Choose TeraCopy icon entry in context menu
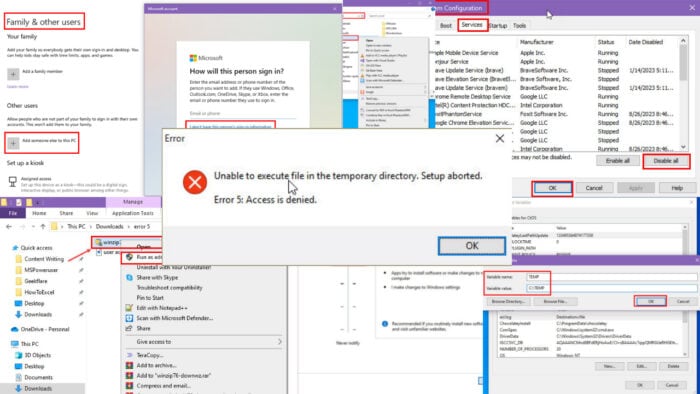 pyautogui.click(x=129, y=355)
